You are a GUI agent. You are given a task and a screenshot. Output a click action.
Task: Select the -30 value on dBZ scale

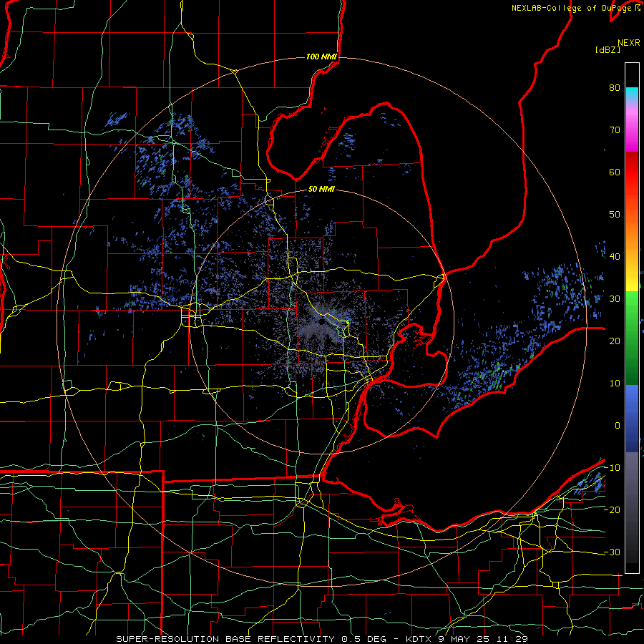tap(612, 552)
